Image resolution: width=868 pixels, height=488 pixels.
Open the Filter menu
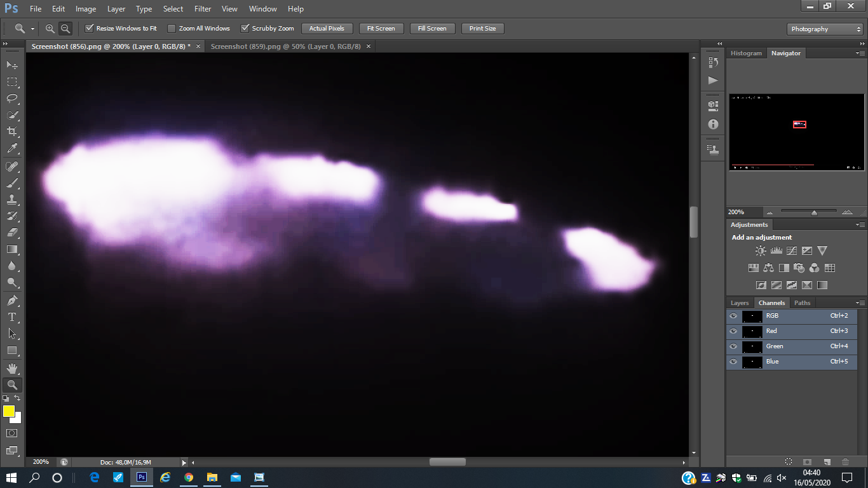point(203,9)
